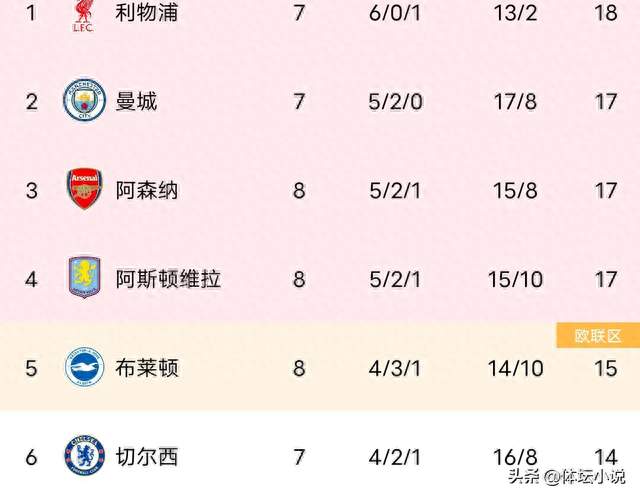Click the 头条 @体坛小说 watermark
This screenshot has height=499, width=640.
[x=566, y=477]
